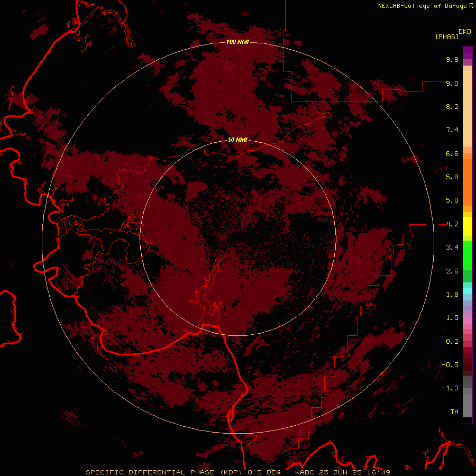
Task: Click the purple segment at top of color bar
Action: (x=467, y=53)
